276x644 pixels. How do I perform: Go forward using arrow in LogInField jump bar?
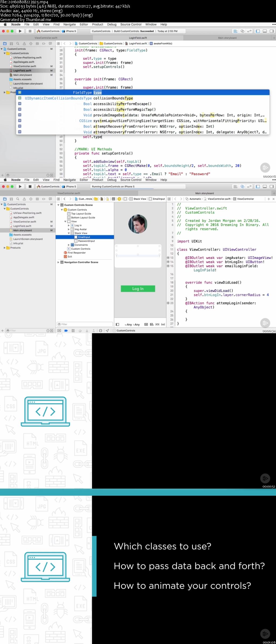70,43
